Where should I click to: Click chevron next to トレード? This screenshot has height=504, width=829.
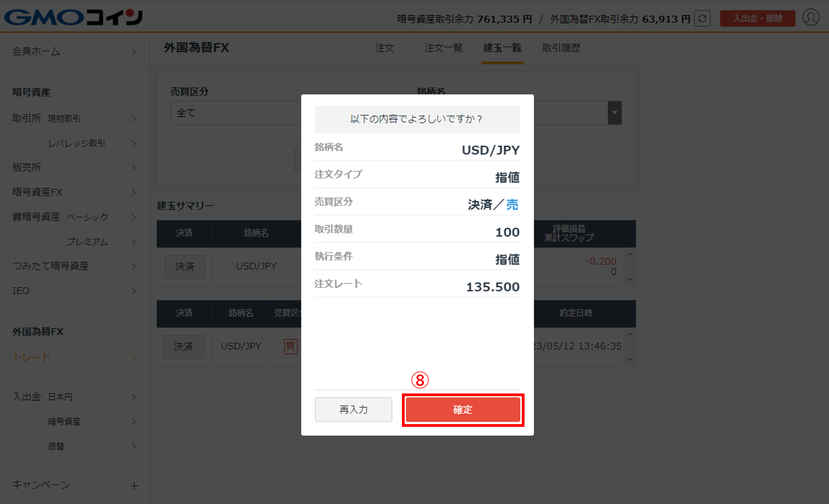134,357
